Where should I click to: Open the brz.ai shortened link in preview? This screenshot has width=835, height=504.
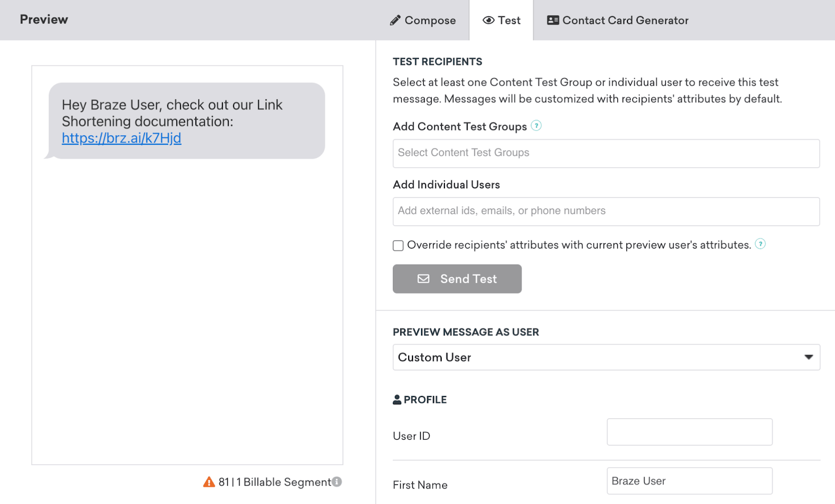[121, 138]
